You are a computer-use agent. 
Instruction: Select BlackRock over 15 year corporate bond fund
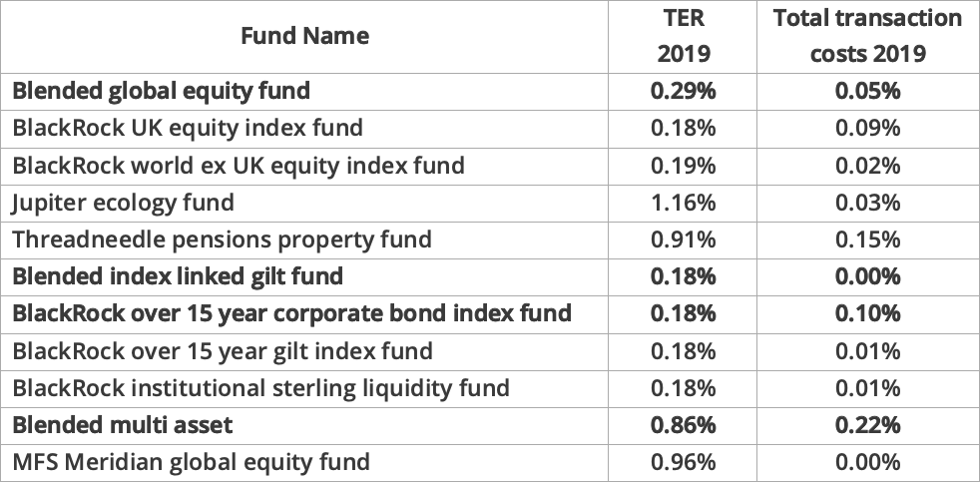(291, 313)
